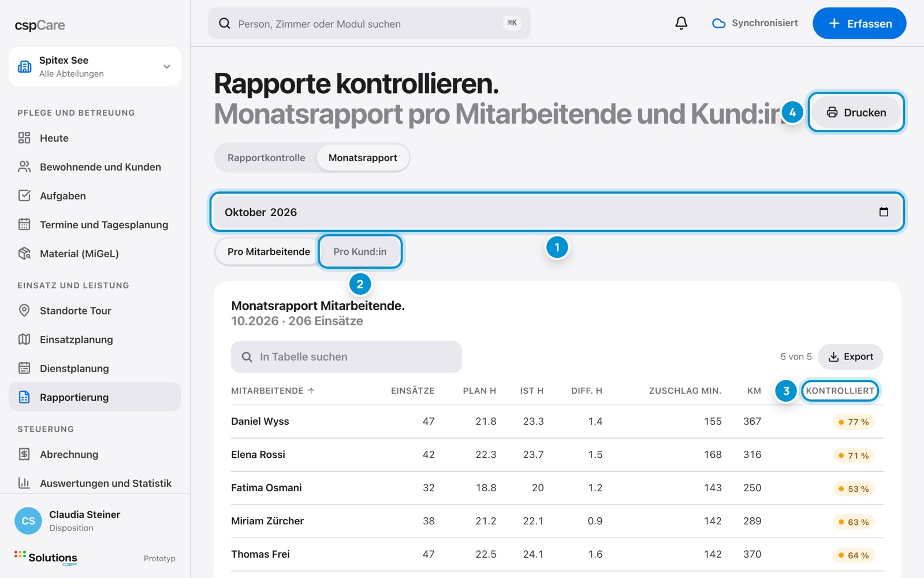
Task: Click the Material (MiGeL) package icon
Action: [x=24, y=253]
